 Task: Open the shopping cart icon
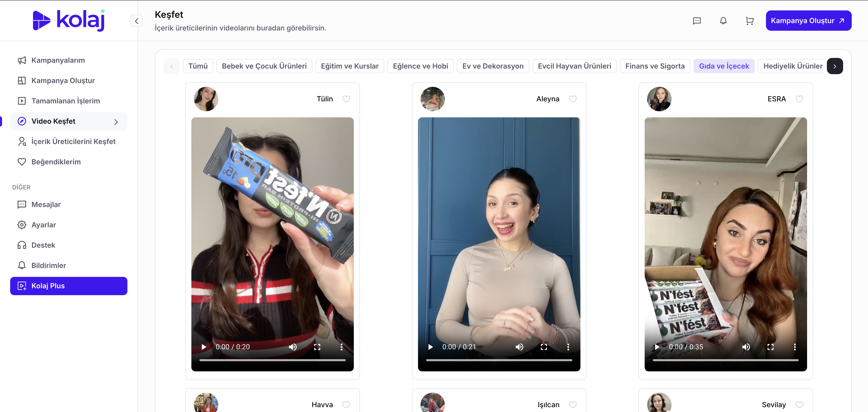(749, 21)
